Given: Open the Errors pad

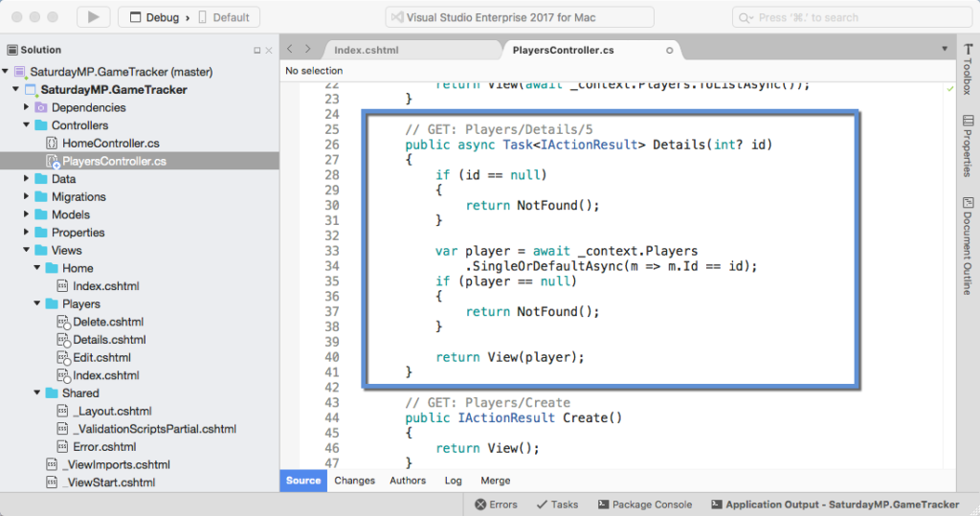Looking at the screenshot, I should [496, 505].
